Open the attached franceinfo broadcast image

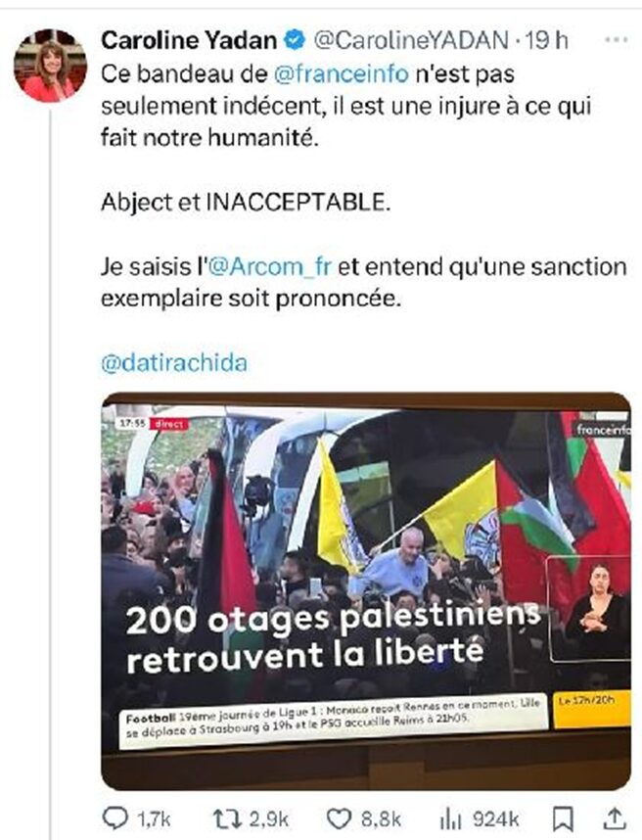coord(366,591)
